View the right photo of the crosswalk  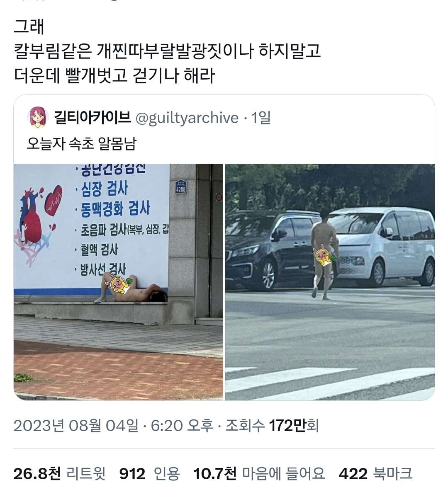click(330, 282)
